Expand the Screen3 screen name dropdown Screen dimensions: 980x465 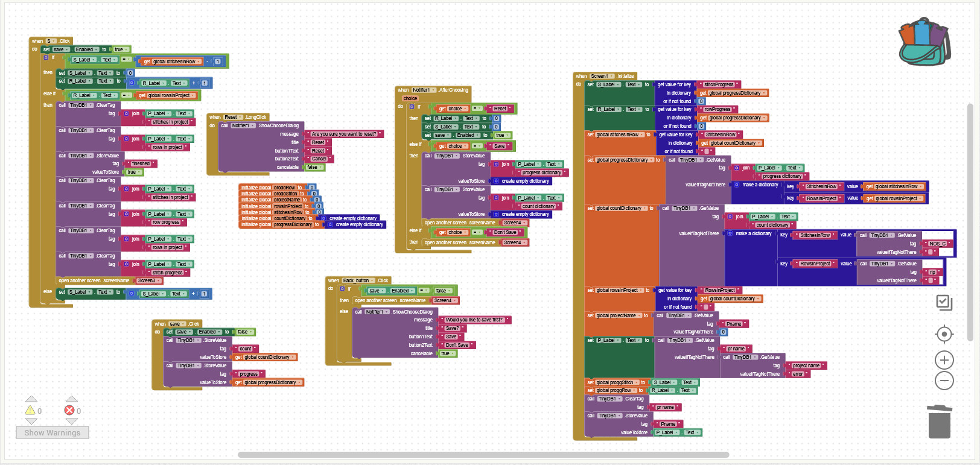click(148, 280)
